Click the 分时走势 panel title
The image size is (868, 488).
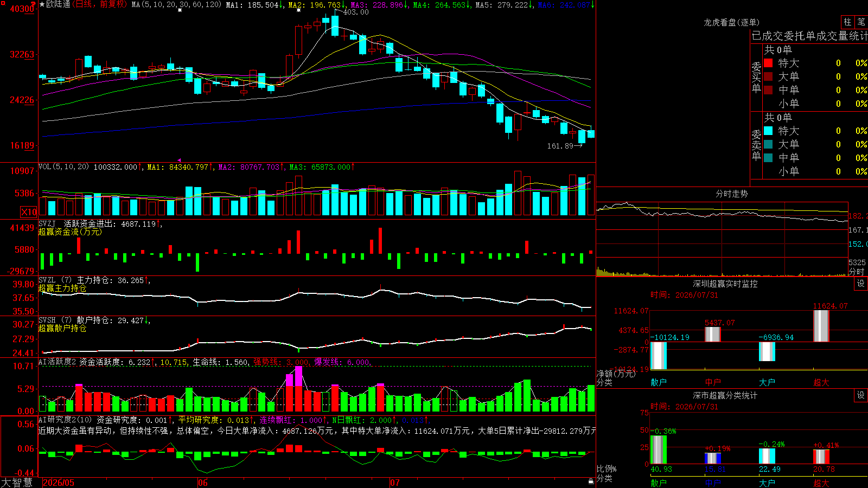click(731, 194)
